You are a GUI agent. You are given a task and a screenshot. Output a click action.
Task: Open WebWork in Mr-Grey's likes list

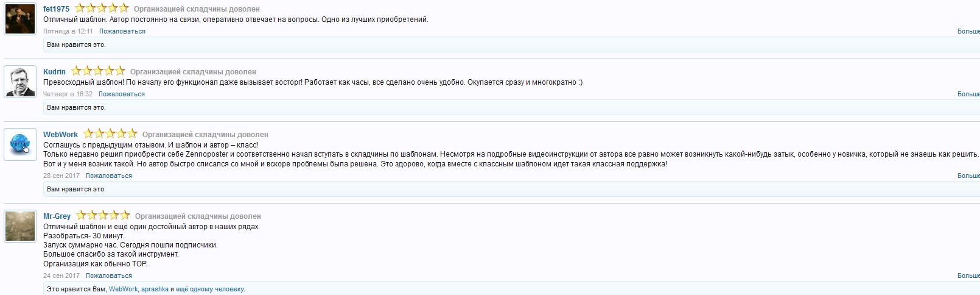point(123,289)
